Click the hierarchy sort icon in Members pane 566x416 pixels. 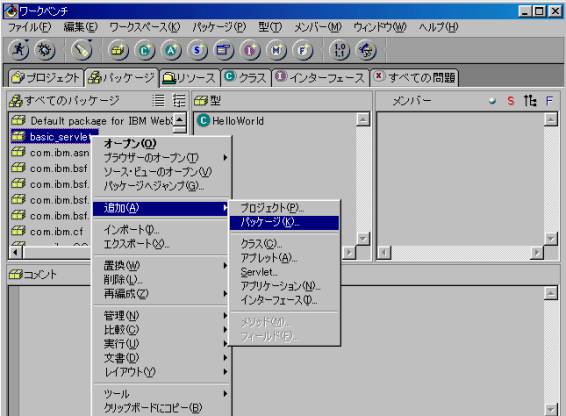530,100
